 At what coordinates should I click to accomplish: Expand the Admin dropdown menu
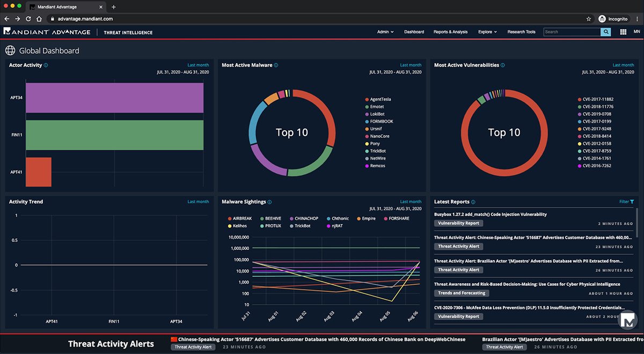[385, 32]
